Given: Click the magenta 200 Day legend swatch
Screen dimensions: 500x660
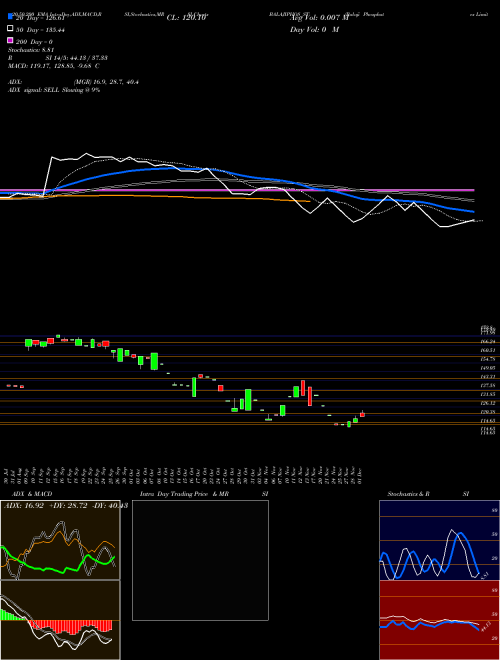Looking at the screenshot, I should (10, 40).
